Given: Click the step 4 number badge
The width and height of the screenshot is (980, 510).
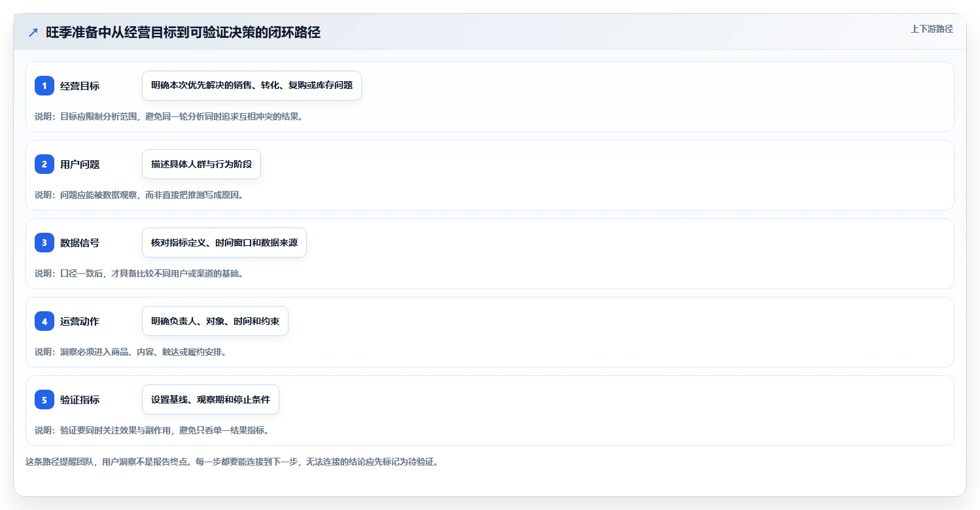Looking at the screenshot, I should tap(44, 321).
